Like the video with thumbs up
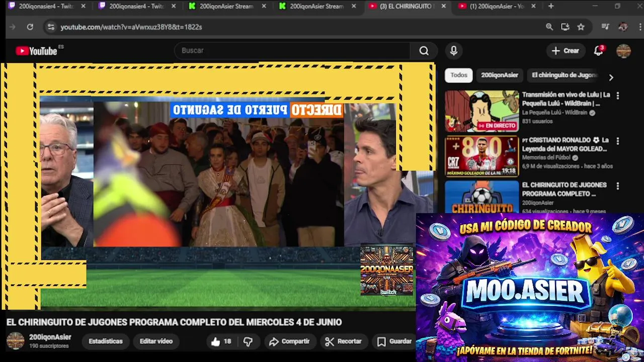644x362 pixels. coord(221,341)
